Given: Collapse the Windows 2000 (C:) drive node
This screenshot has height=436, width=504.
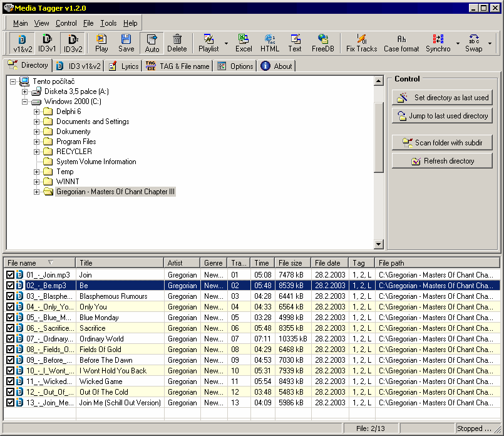Looking at the screenshot, I should (x=25, y=101).
